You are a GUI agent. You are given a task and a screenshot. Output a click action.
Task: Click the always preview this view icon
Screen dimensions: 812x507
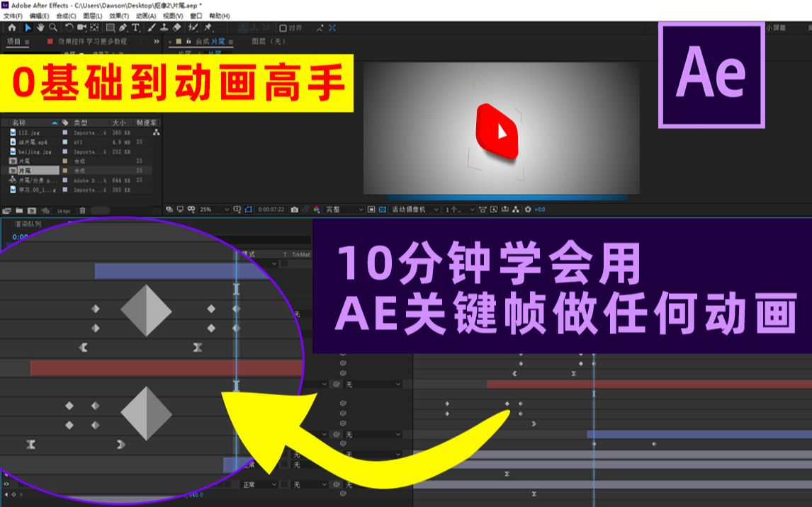[169, 210]
